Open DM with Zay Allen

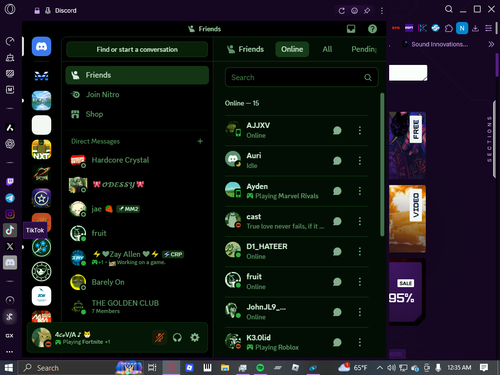point(137,258)
